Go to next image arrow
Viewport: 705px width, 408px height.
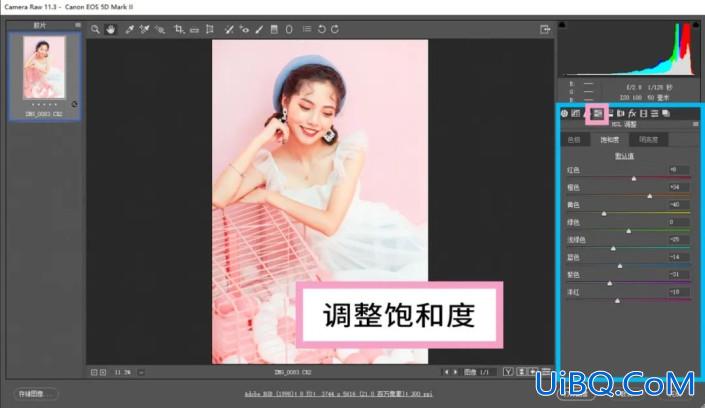455,372
